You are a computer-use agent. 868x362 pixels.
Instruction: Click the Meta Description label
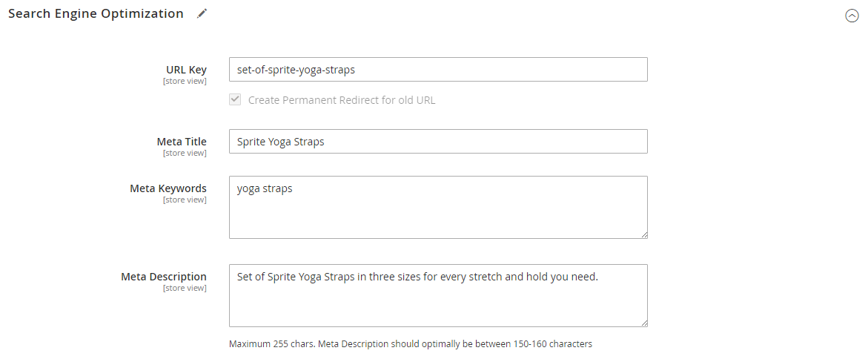[x=164, y=277]
